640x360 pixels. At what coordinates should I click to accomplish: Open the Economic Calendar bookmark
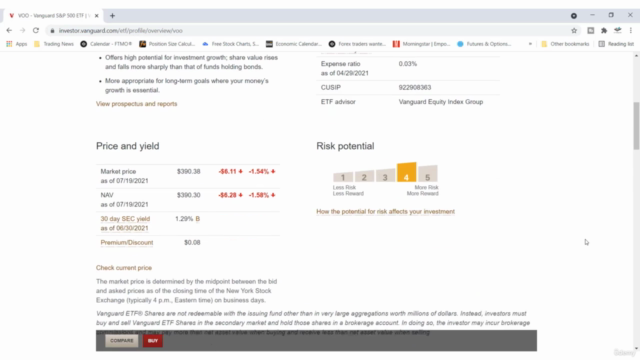click(294, 44)
